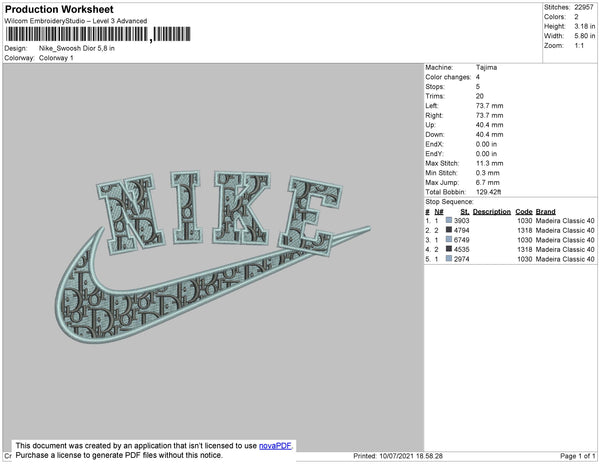Click the design name 'Nike_Swoosh Dior 5,8 in'
The width and height of the screenshot is (600, 464).
(x=77, y=48)
